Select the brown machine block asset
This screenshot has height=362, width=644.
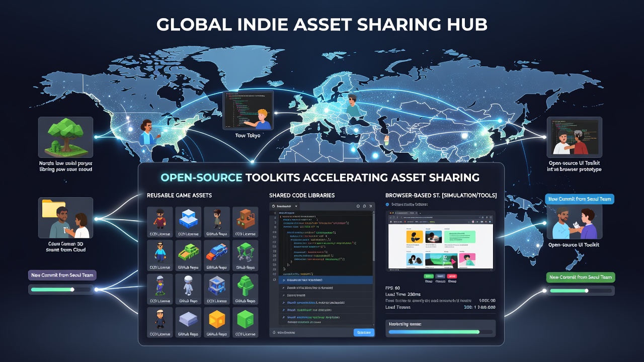coord(246,222)
